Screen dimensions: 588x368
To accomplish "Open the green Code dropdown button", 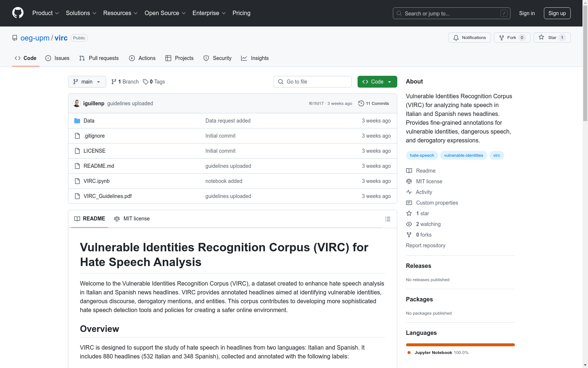I will click(377, 82).
